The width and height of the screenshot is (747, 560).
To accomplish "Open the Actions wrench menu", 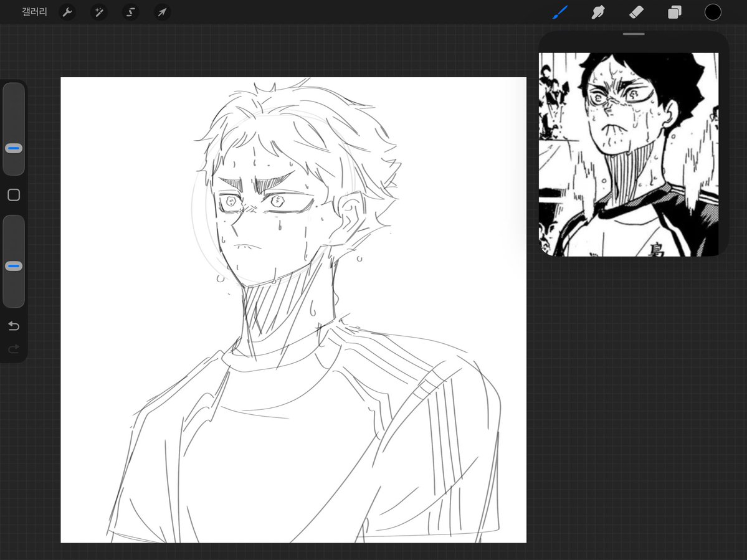I will [67, 12].
